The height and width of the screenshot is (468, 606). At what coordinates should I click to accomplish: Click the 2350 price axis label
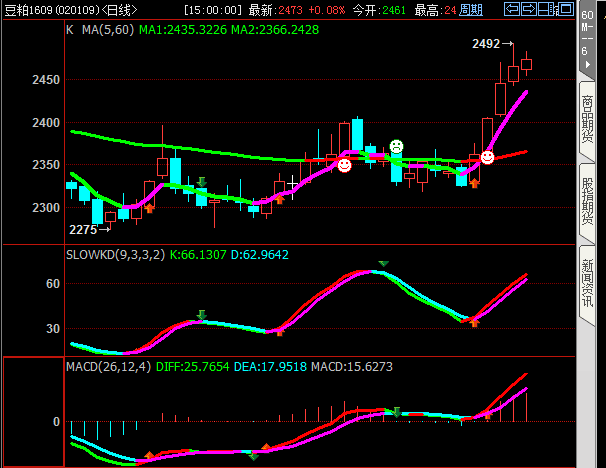(x=46, y=165)
